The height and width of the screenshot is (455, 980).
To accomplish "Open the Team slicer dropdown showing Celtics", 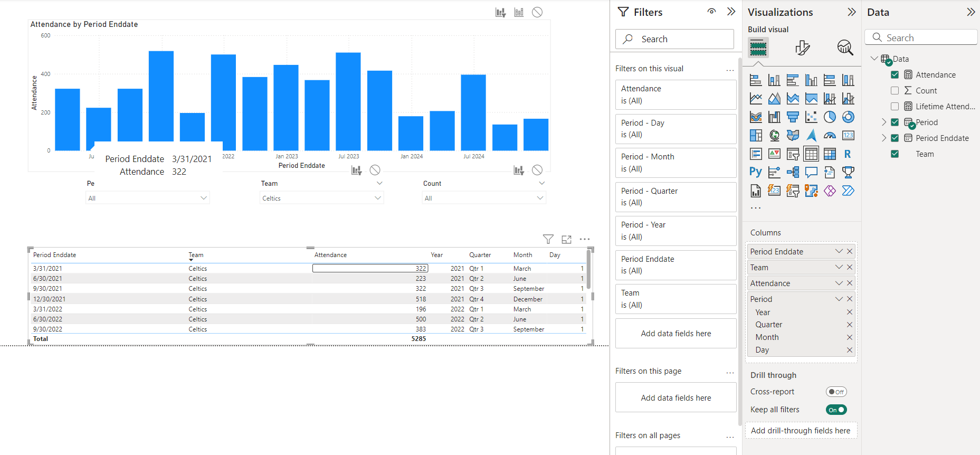I will [322, 198].
